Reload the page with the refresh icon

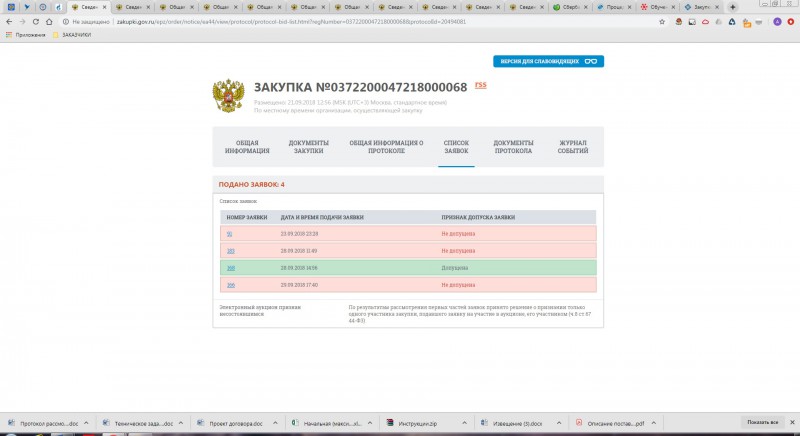(x=36, y=22)
